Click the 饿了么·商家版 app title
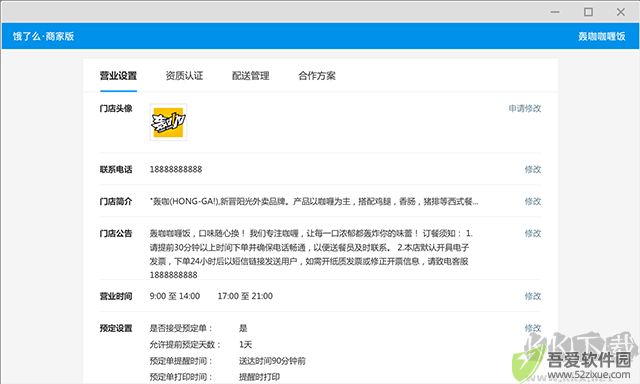Screen dimensions: 640x384 pos(43,36)
